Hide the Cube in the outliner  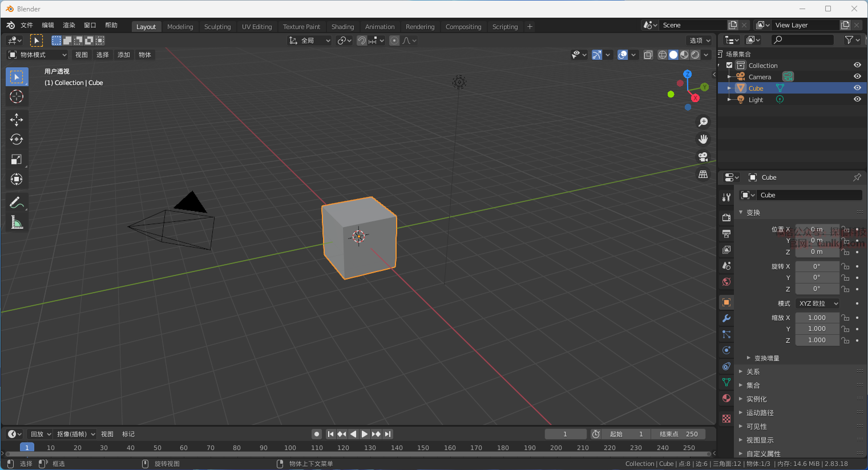click(857, 88)
